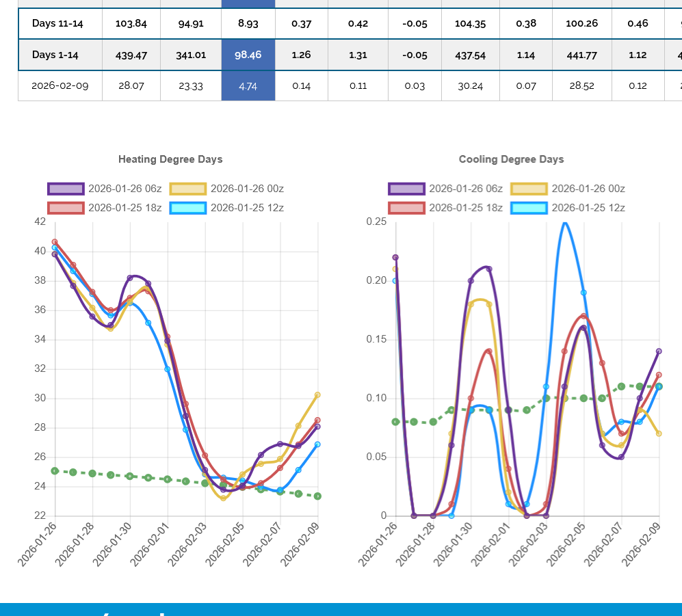This screenshot has height=616, width=682.
Task: Click purple first data point on Cooling chart near 0.22
Action: (x=395, y=257)
